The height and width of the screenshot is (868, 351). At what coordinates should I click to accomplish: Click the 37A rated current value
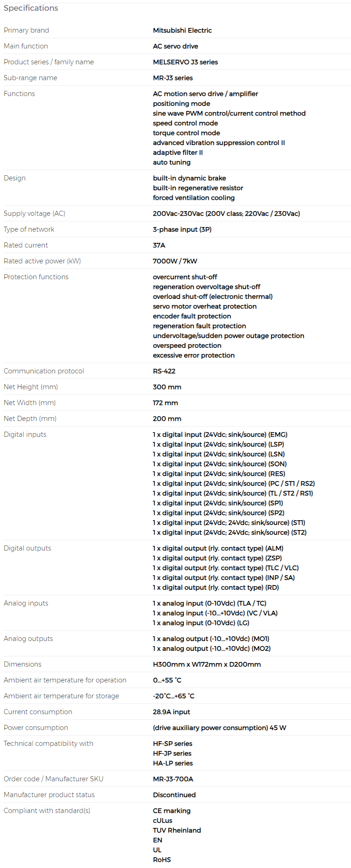pyautogui.click(x=159, y=245)
